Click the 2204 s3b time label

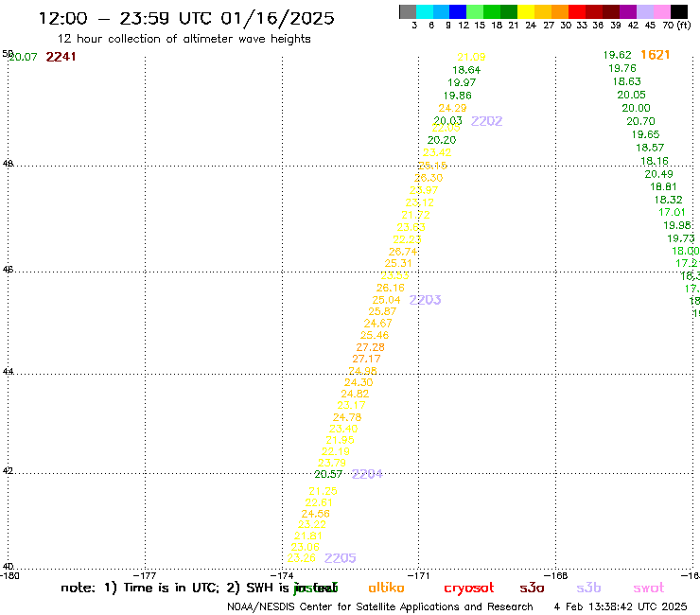(x=367, y=474)
